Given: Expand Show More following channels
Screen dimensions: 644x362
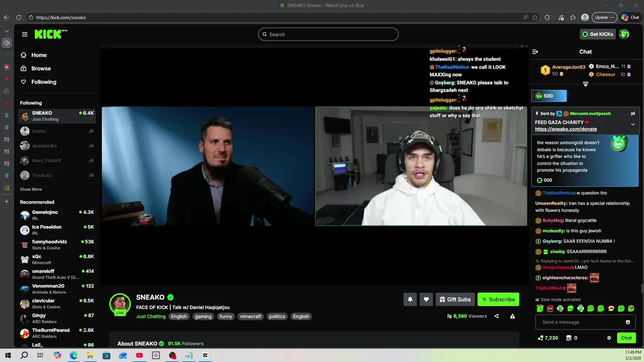Looking at the screenshot, I should [x=31, y=190].
